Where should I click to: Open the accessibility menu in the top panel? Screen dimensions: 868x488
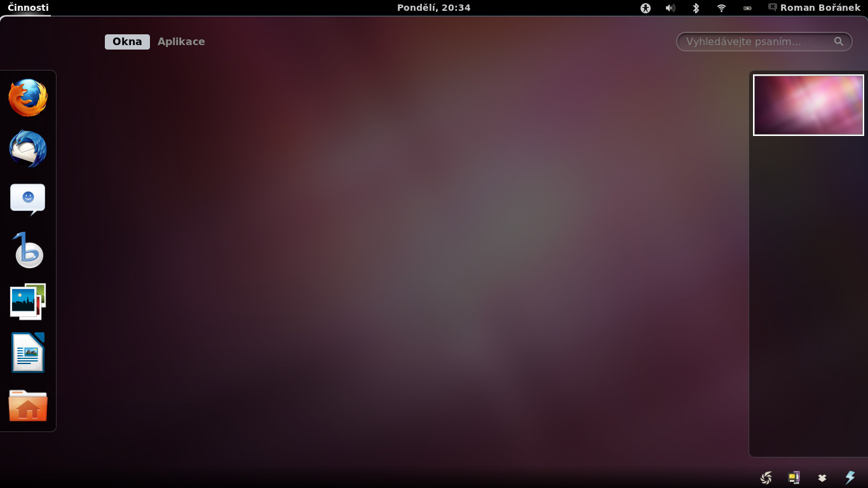point(646,8)
